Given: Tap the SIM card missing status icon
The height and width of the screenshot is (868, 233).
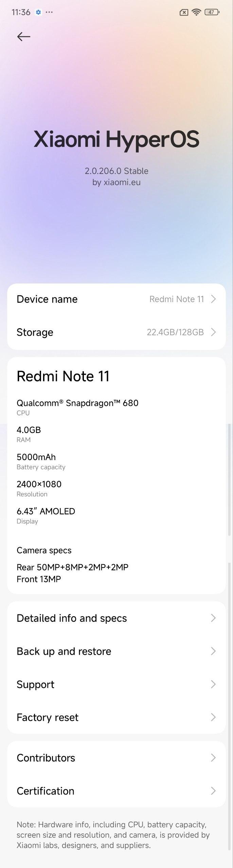Looking at the screenshot, I should coord(183,13).
